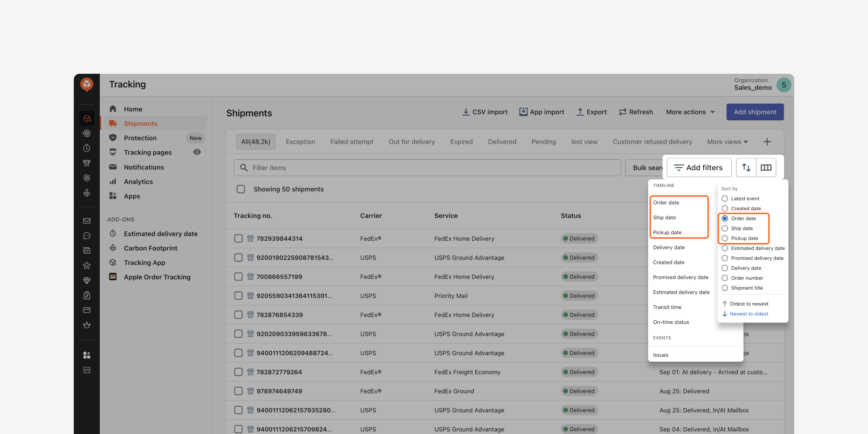Sort Newest to oldest
Viewport: 868px width, 434px height.
pos(745,314)
